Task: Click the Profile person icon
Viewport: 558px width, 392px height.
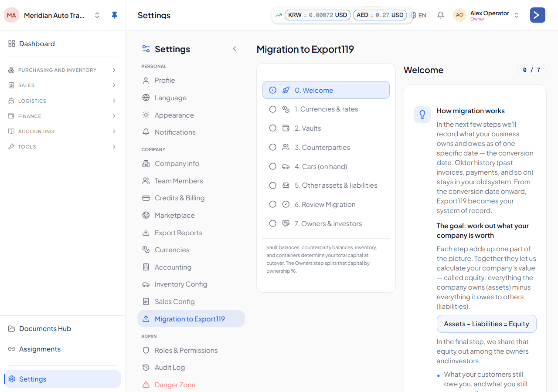Action: [x=146, y=81]
